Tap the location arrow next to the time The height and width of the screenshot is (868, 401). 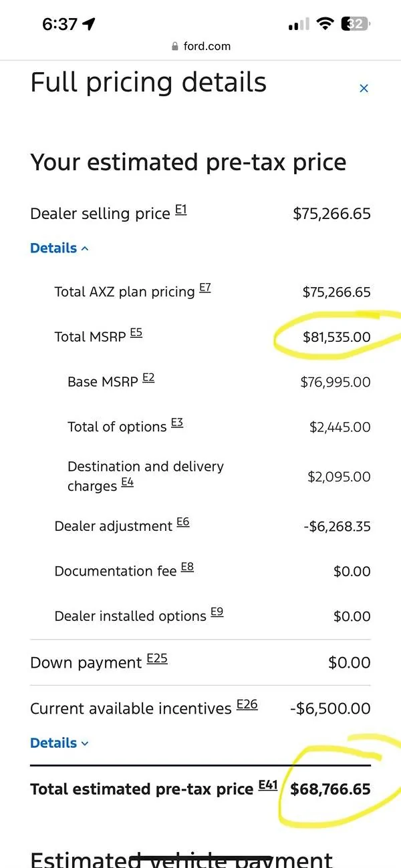(x=89, y=24)
